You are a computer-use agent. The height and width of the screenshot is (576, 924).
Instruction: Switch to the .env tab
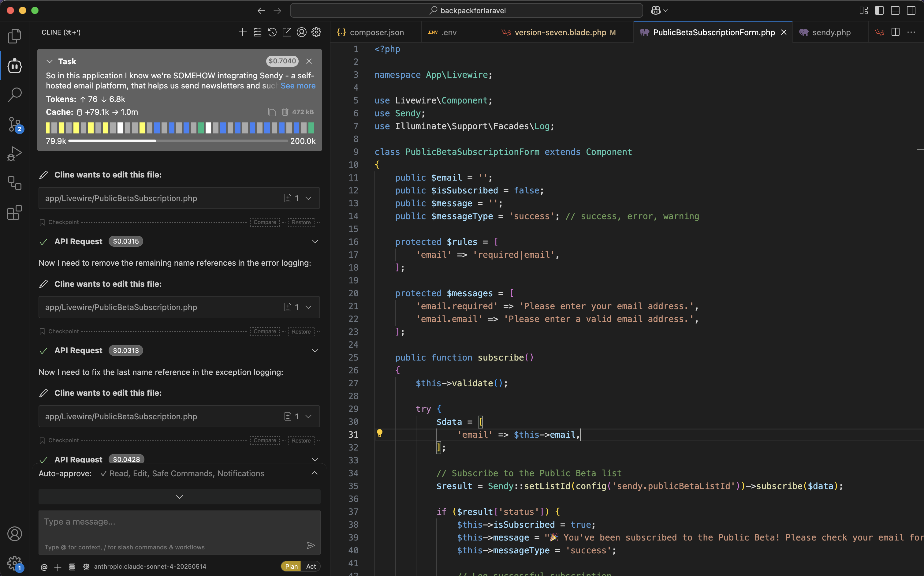pos(458,32)
